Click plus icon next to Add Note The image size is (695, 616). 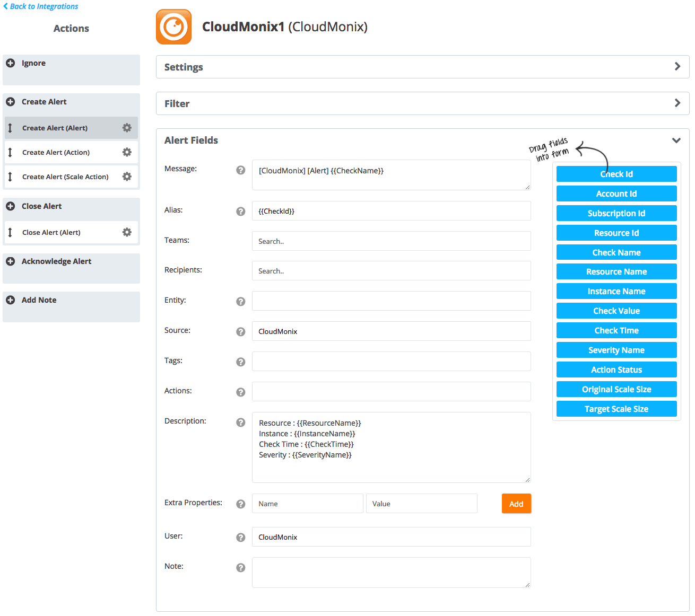pos(10,300)
